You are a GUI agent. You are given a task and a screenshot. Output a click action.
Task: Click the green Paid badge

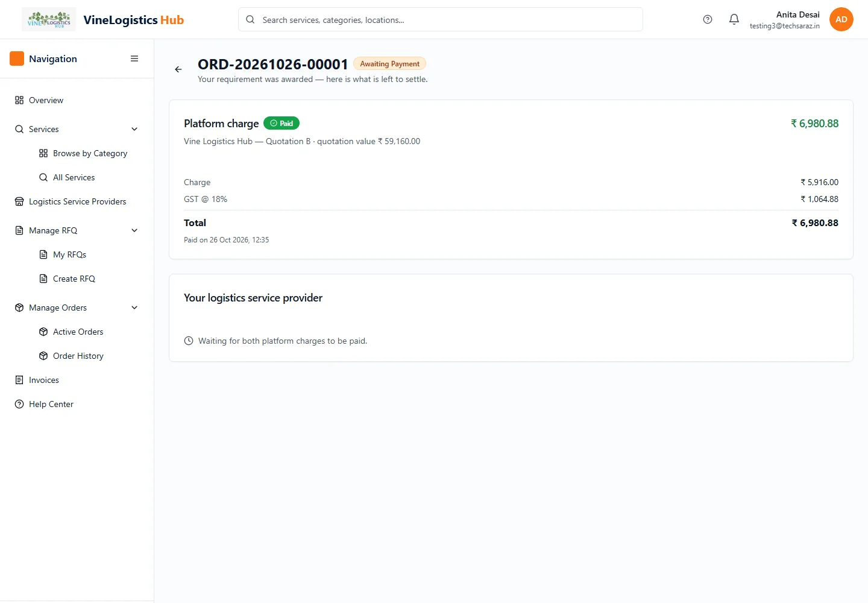[281, 123]
